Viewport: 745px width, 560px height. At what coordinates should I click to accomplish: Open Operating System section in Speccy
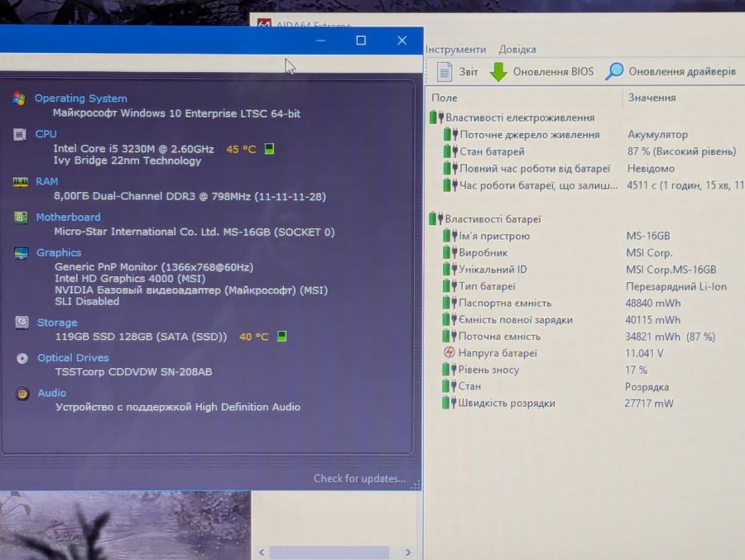point(81,98)
